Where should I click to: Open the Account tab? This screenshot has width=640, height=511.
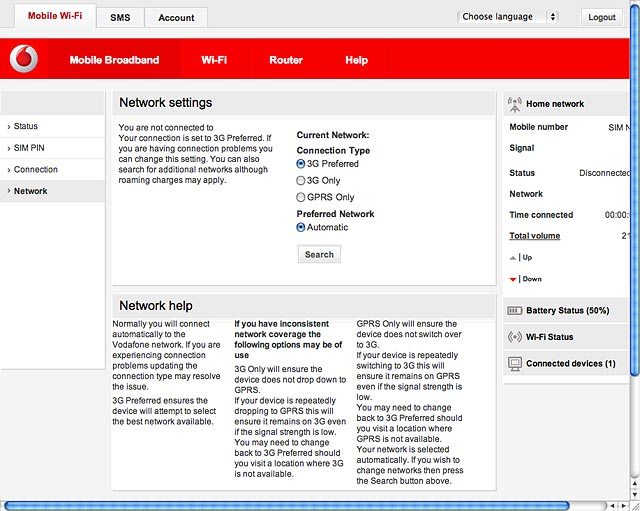pos(176,18)
